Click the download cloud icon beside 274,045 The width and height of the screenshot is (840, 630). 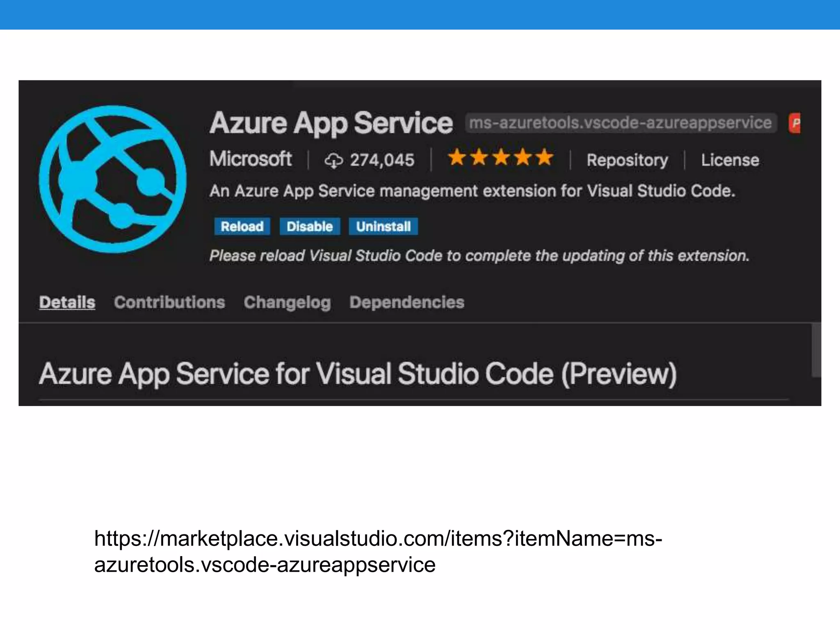(x=334, y=160)
